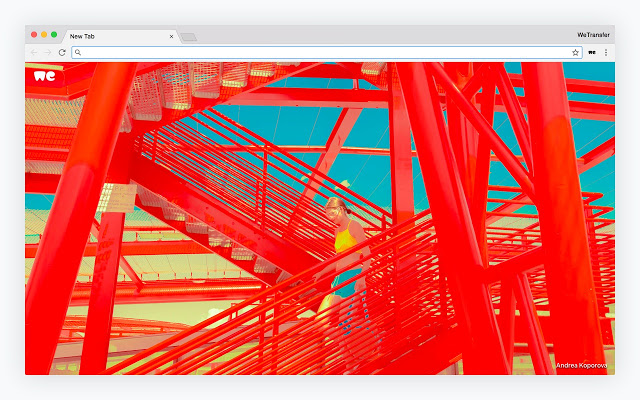Open Chrome three-dot menu
Screen dimensions: 640x400
606,52
